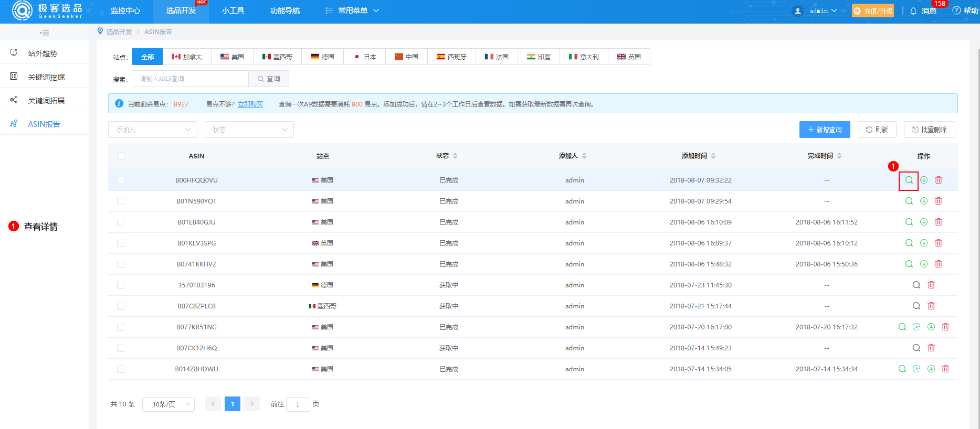Check the B01EB40GJU row checkbox
980x429 pixels.
(x=121, y=222)
